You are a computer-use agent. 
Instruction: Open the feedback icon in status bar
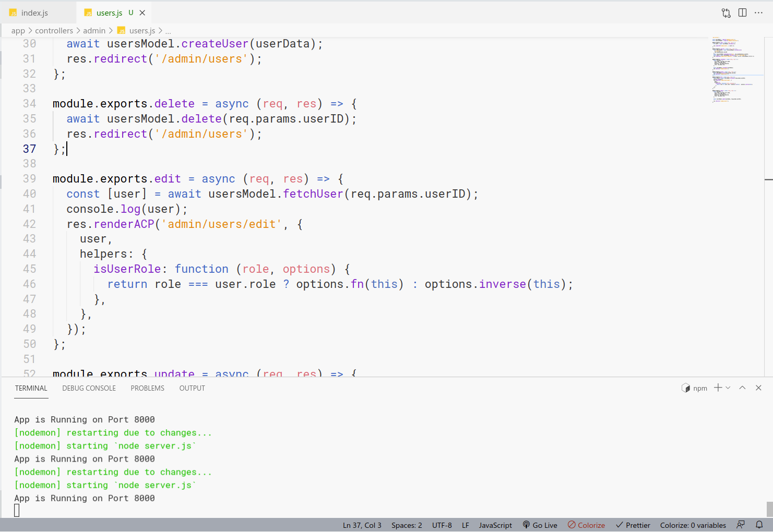(x=741, y=525)
